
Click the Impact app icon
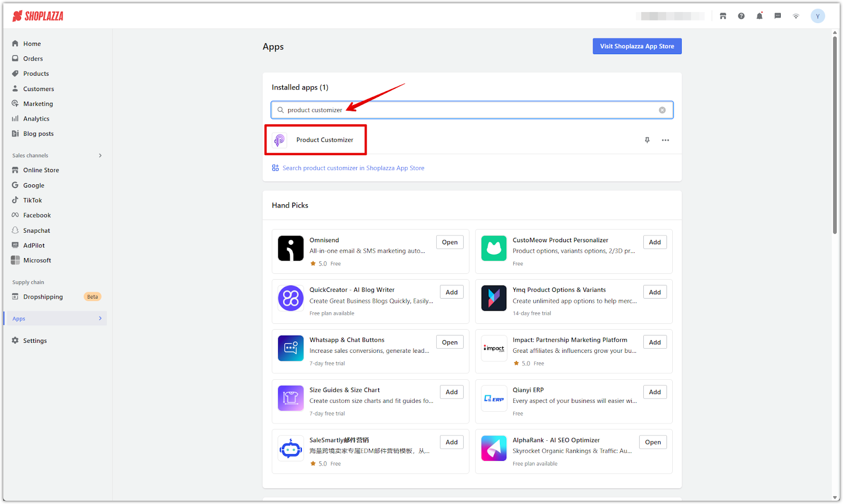[494, 349]
